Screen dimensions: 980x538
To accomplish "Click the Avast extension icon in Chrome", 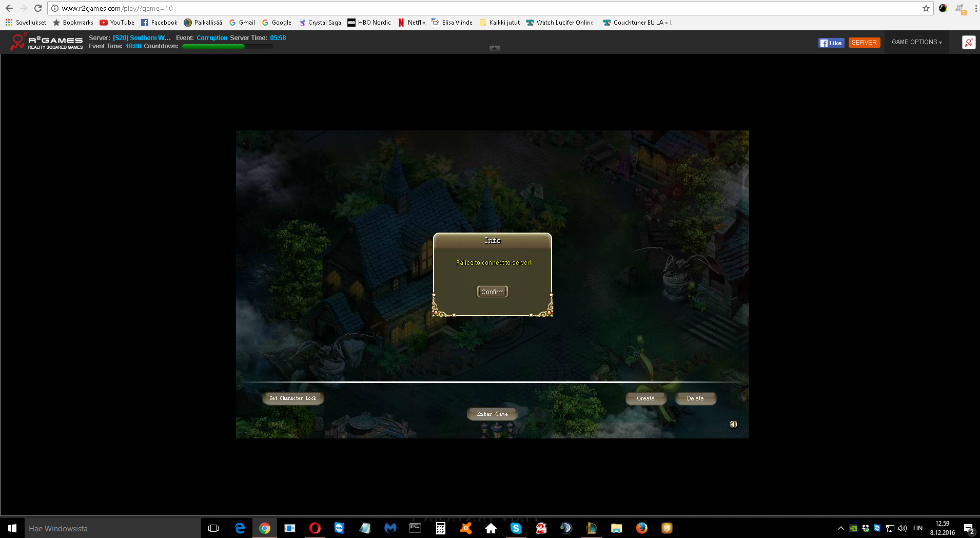I will tap(959, 8).
